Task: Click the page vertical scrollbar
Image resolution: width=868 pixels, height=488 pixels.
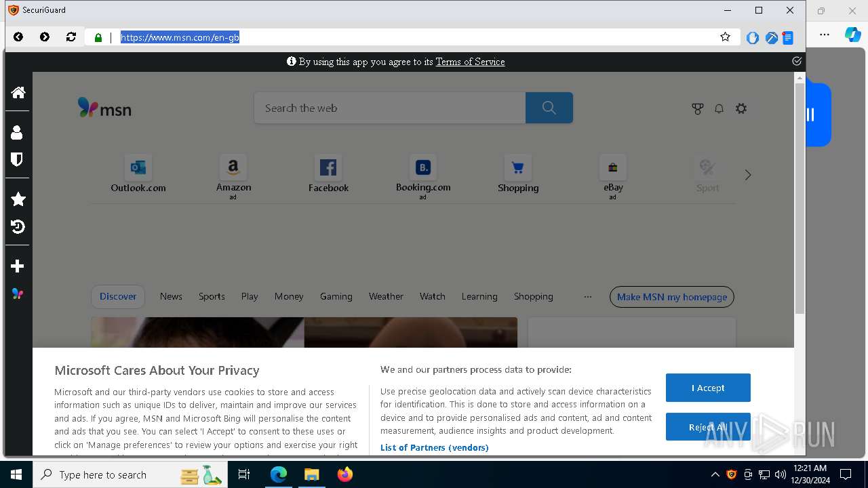Action: pyautogui.click(x=800, y=198)
